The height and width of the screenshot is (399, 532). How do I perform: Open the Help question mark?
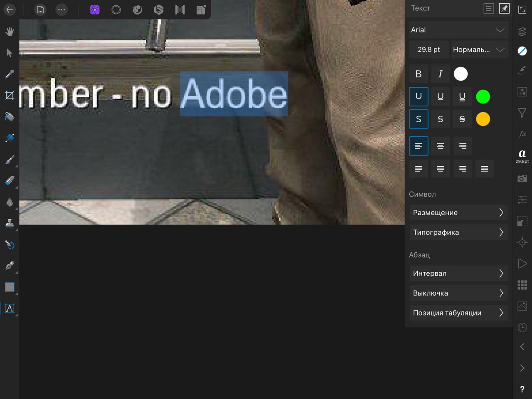(x=522, y=389)
